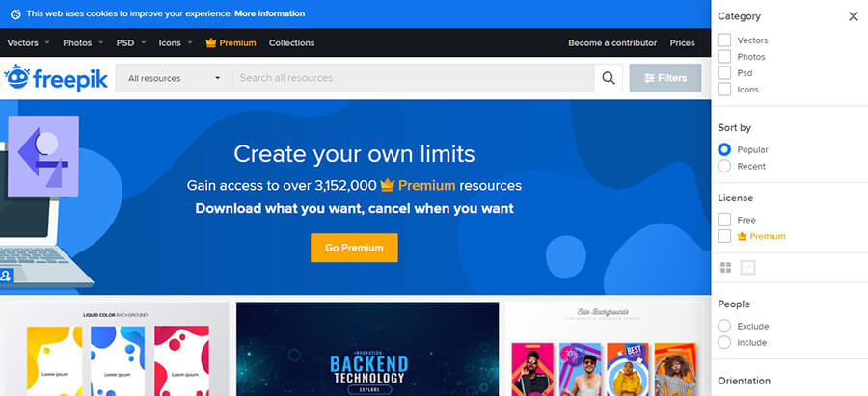Check the Free license checkbox
868x396 pixels.
tap(724, 220)
